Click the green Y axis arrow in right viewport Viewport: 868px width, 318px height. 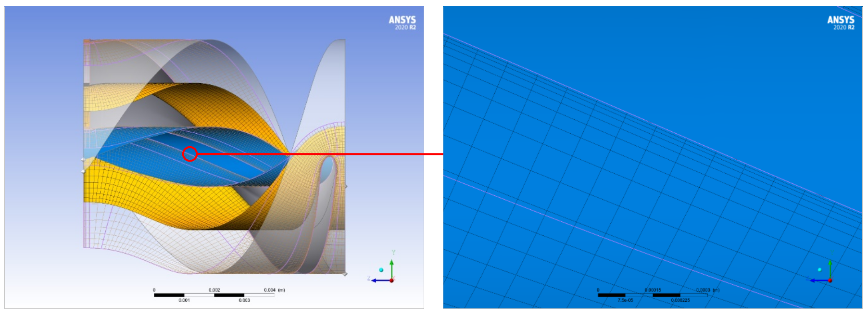[x=830, y=267]
